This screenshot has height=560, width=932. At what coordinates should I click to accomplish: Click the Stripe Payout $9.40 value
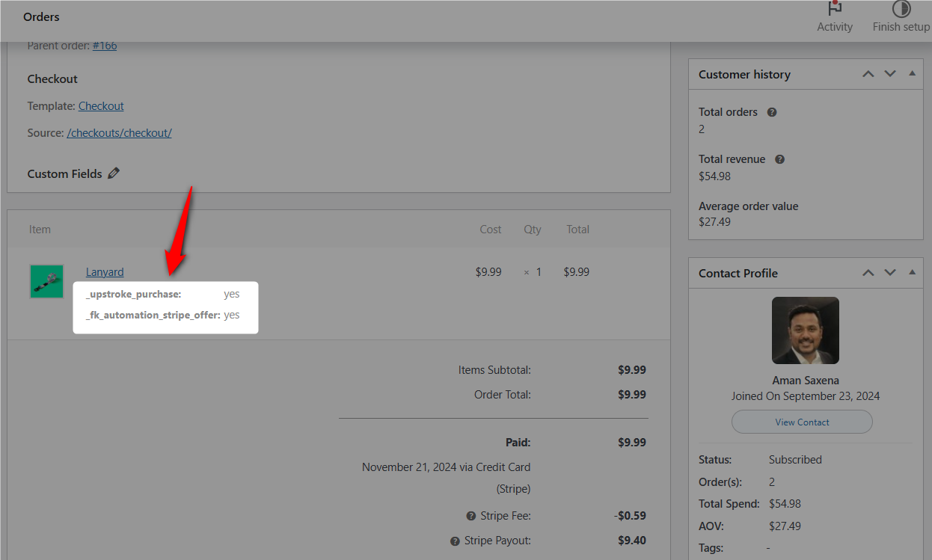tap(632, 541)
